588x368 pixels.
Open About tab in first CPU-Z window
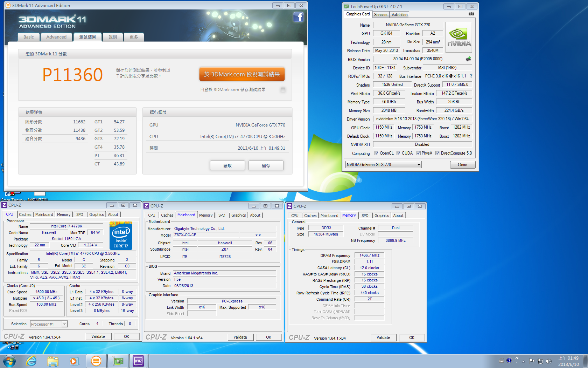113,214
